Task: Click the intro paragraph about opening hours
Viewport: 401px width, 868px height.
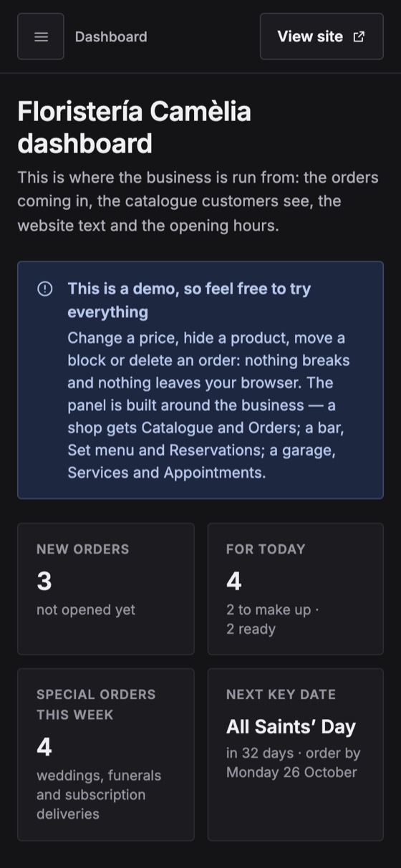Action: click(x=198, y=201)
